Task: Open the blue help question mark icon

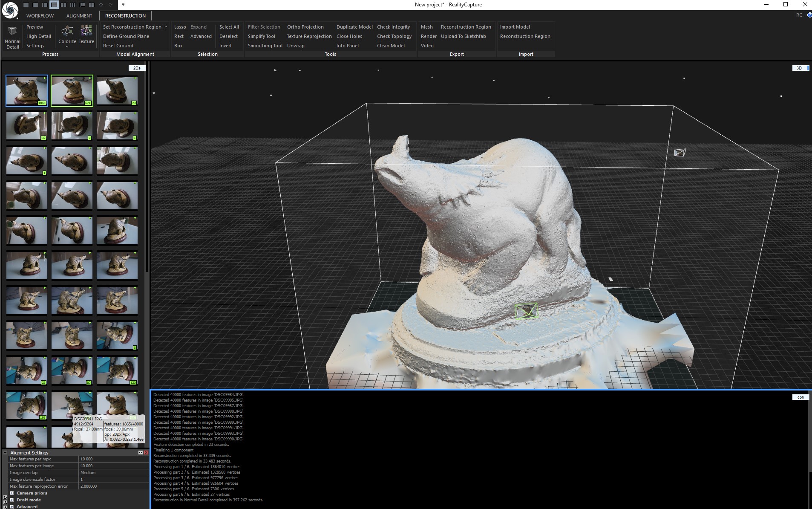Action: pyautogui.click(x=809, y=15)
